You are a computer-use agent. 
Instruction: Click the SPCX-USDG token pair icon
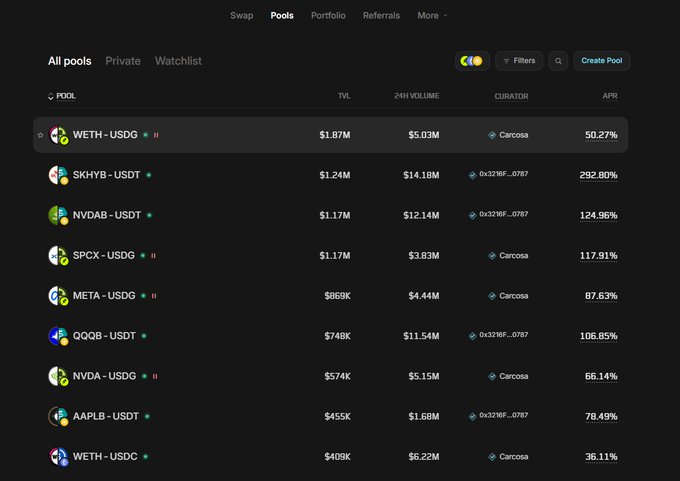58,255
